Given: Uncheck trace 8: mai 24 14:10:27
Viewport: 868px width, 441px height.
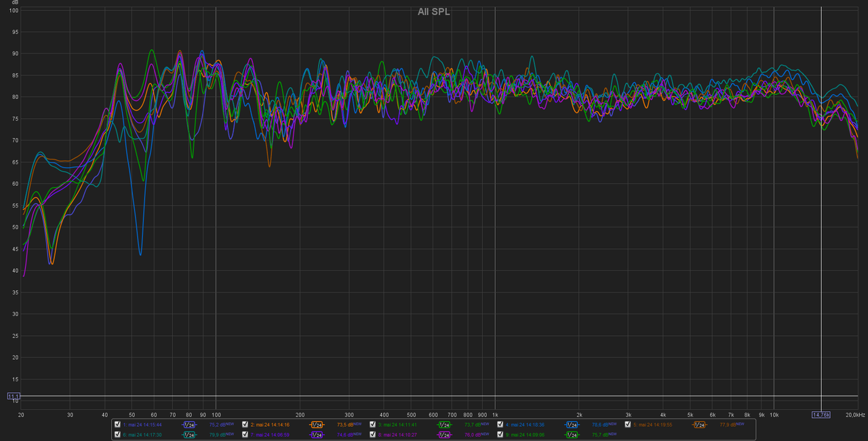Looking at the screenshot, I should (x=372, y=434).
